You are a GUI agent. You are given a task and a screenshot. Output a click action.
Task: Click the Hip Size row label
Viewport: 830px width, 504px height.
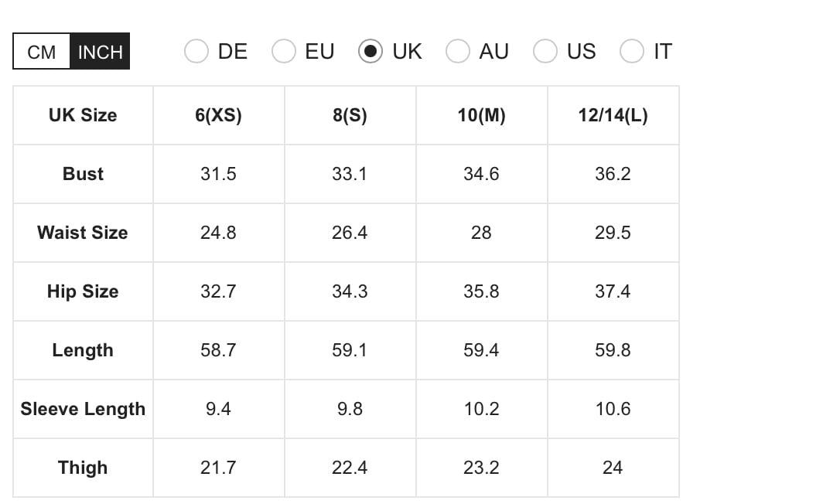(x=83, y=291)
